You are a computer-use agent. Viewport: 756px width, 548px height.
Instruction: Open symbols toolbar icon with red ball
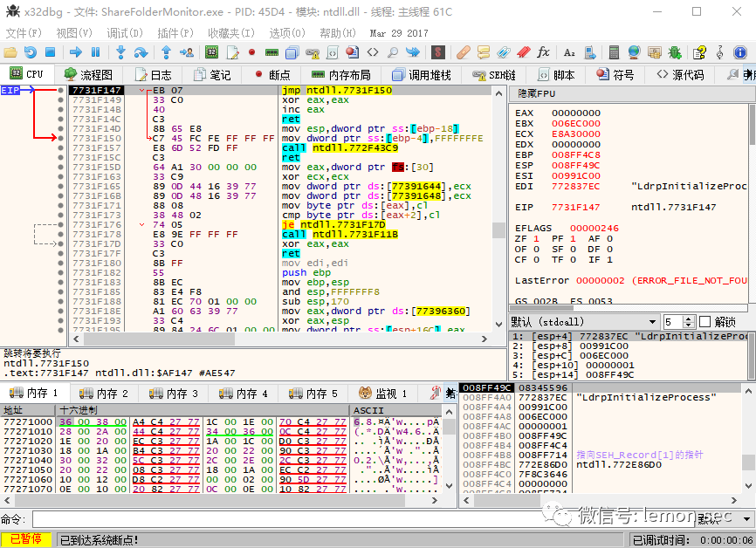(x=353, y=52)
